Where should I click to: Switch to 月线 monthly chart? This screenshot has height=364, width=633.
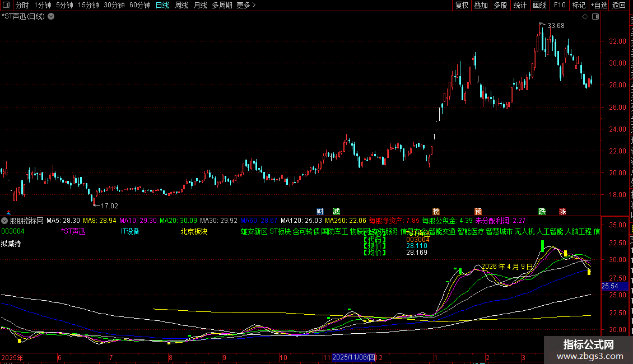(200, 5)
